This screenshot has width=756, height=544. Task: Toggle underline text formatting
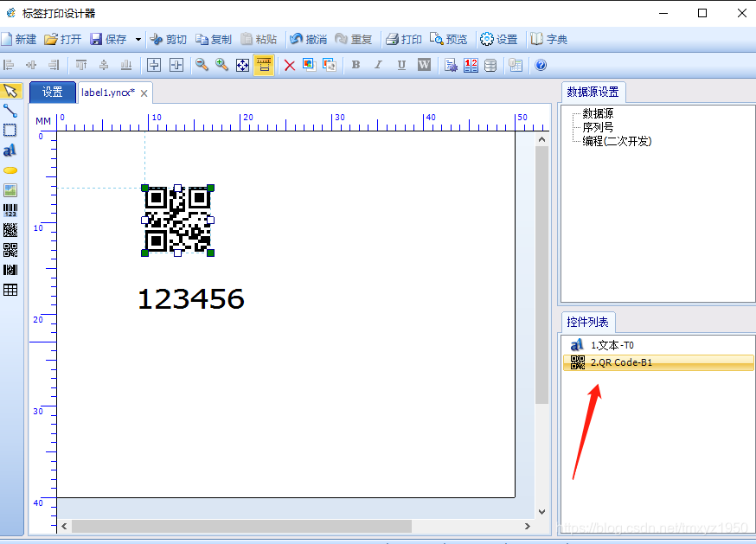[401, 65]
